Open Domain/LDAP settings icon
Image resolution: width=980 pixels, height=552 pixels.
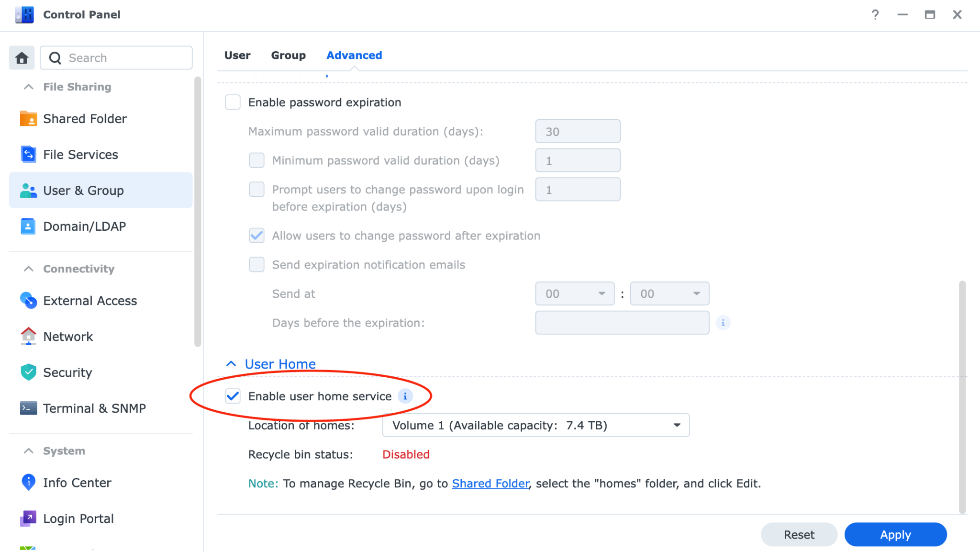[x=29, y=226]
